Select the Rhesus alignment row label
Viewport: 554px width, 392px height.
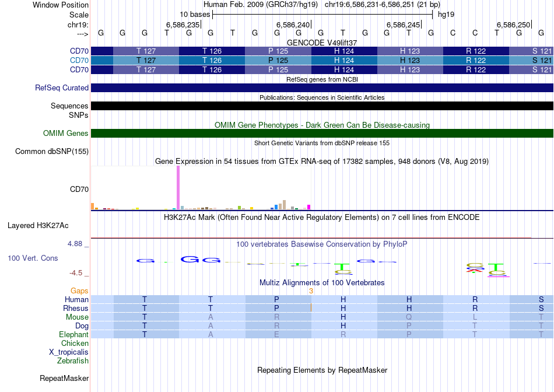(76, 308)
